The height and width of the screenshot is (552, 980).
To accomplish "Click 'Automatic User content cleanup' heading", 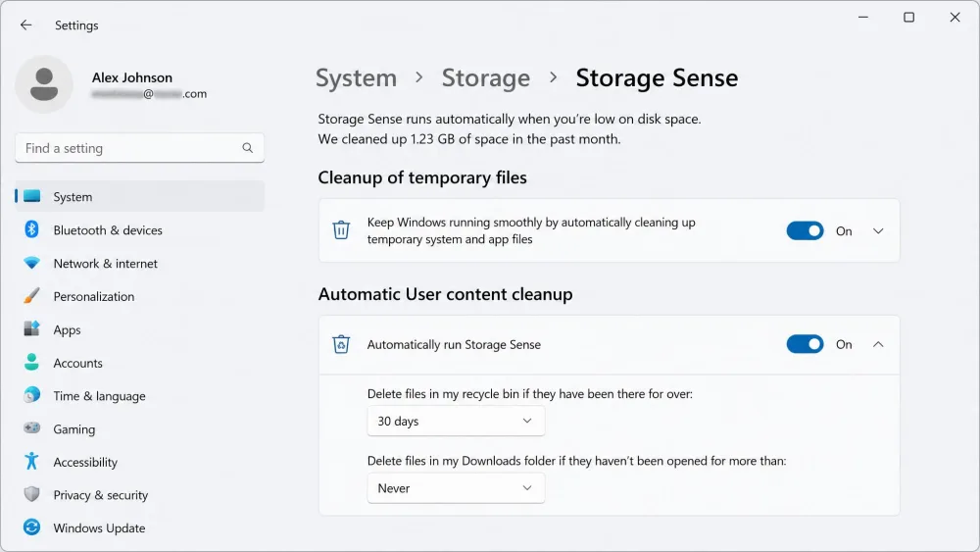I will tap(445, 294).
